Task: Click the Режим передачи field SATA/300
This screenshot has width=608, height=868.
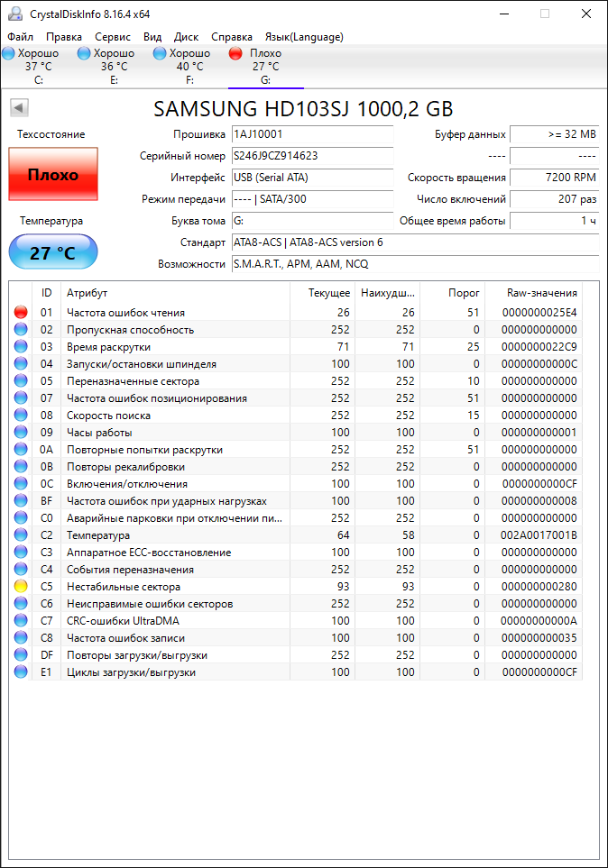Action: click(313, 199)
